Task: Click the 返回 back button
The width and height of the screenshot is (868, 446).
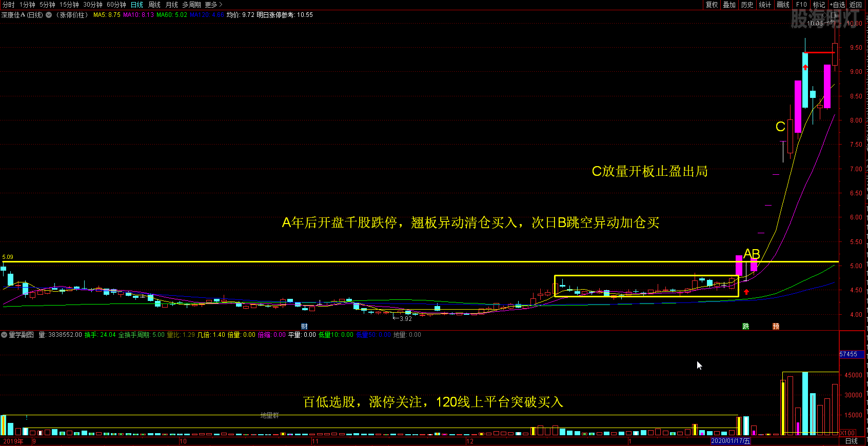Action: (856, 5)
